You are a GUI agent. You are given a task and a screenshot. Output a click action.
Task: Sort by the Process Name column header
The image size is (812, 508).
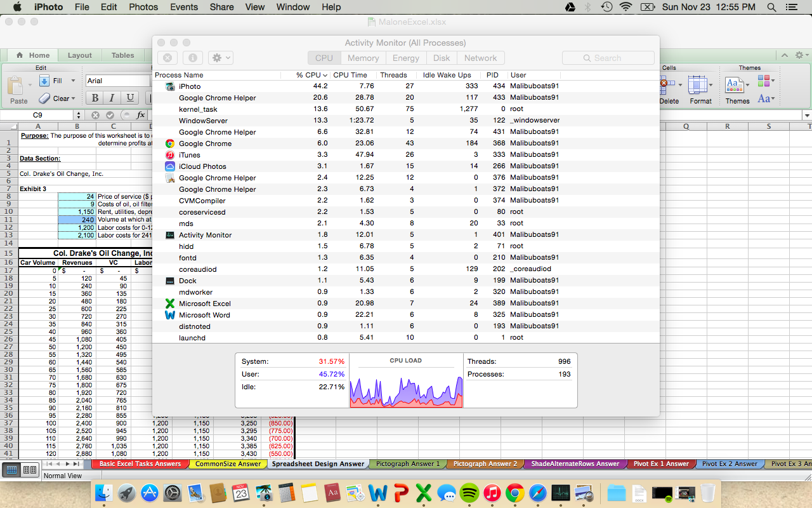point(216,75)
